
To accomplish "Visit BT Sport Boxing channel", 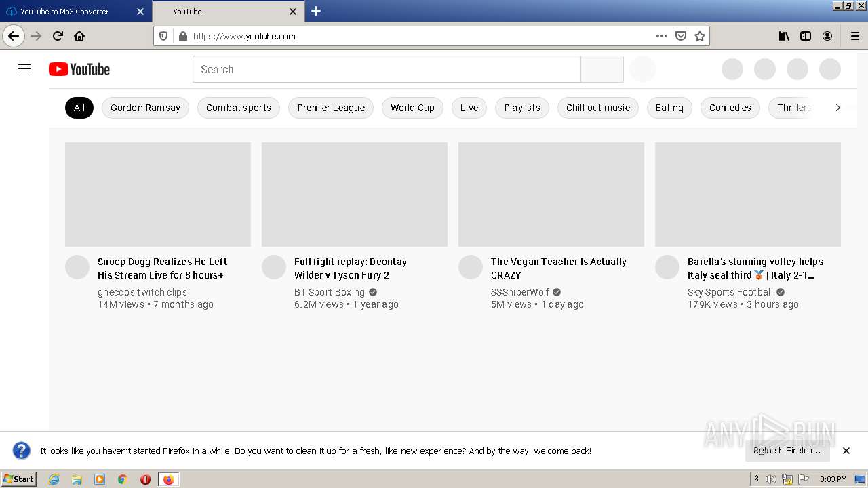I will pos(330,292).
